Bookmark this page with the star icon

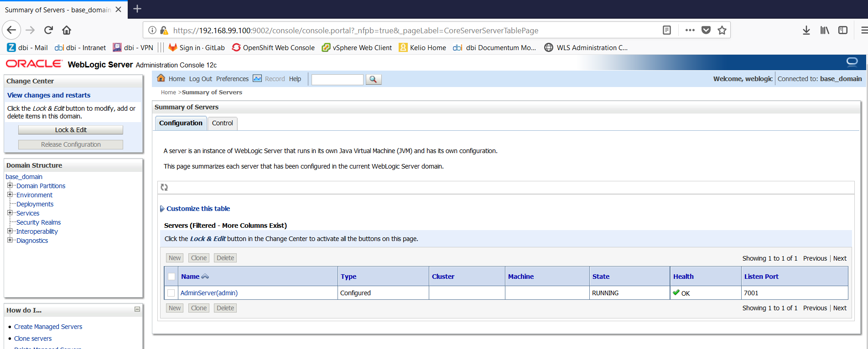click(722, 30)
